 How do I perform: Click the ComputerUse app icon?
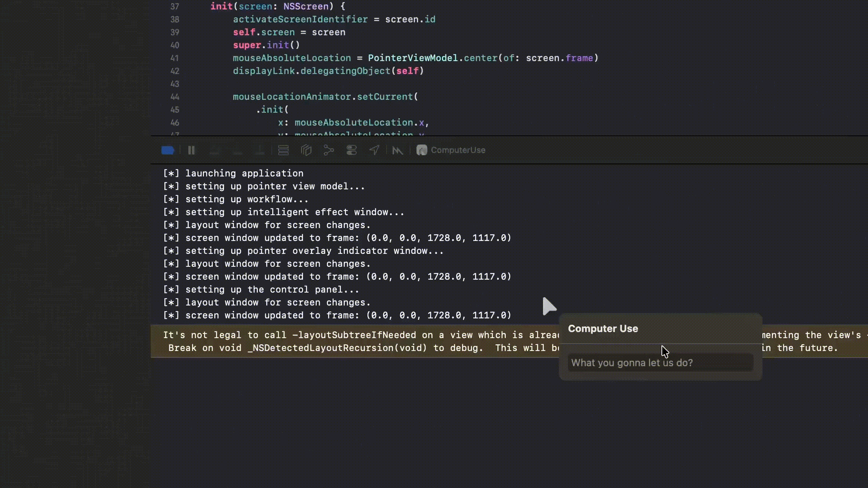[x=422, y=150]
